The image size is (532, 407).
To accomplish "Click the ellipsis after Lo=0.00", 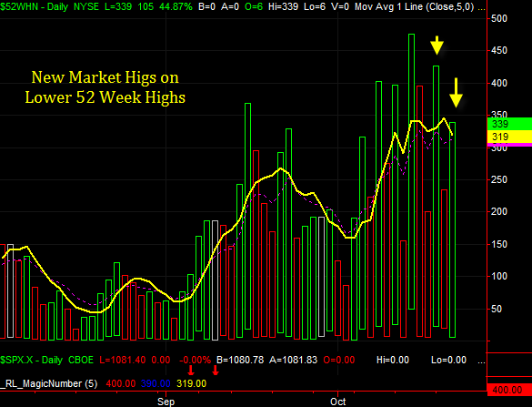I will [x=481, y=361].
